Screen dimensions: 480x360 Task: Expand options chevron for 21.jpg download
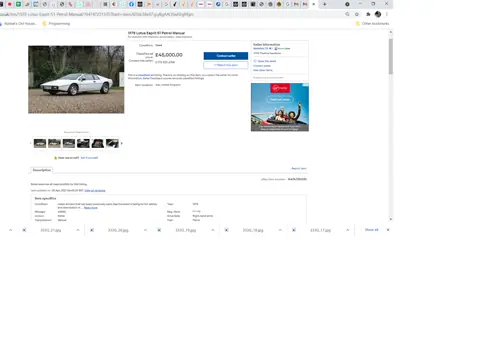click(x=78, y=230)
